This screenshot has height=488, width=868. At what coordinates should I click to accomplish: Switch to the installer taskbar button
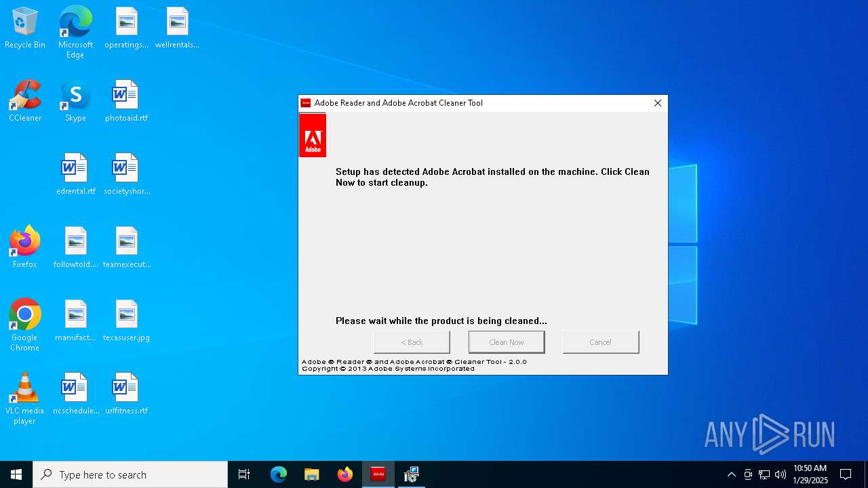pyautogui.click(x=412, y=474)
